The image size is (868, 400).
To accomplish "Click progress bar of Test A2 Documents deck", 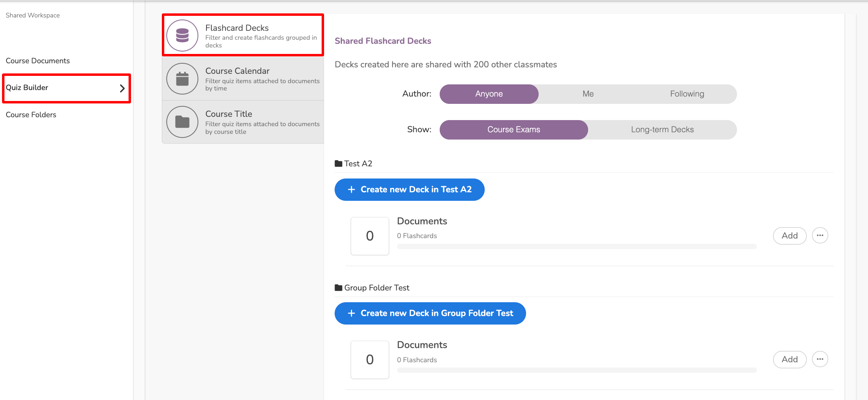I will coord(576,247).
